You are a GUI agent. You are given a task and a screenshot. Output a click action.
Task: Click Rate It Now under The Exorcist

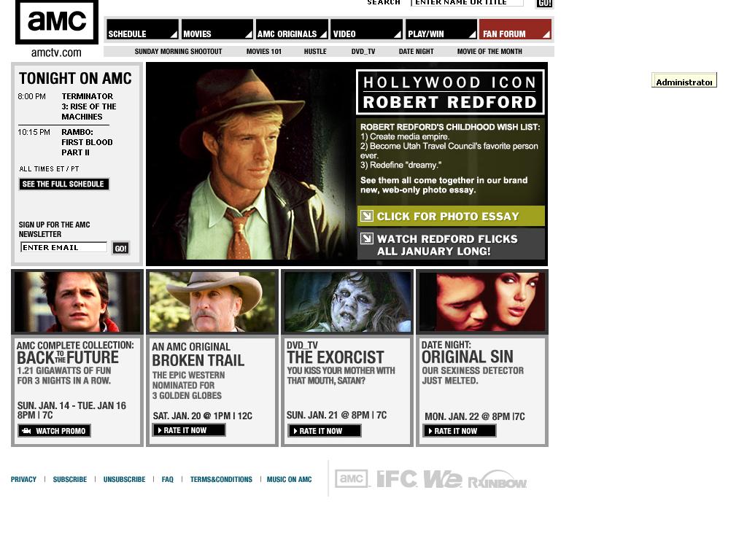325,431
